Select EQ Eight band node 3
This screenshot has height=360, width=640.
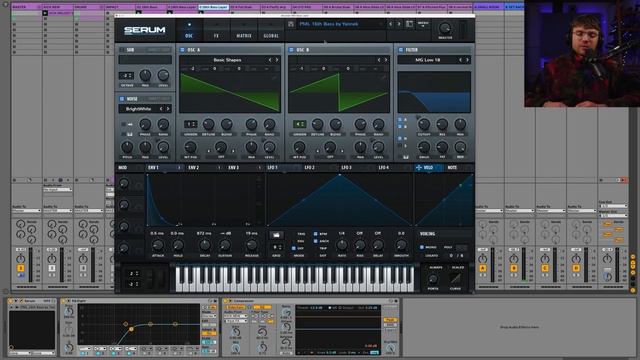point(150,324)
